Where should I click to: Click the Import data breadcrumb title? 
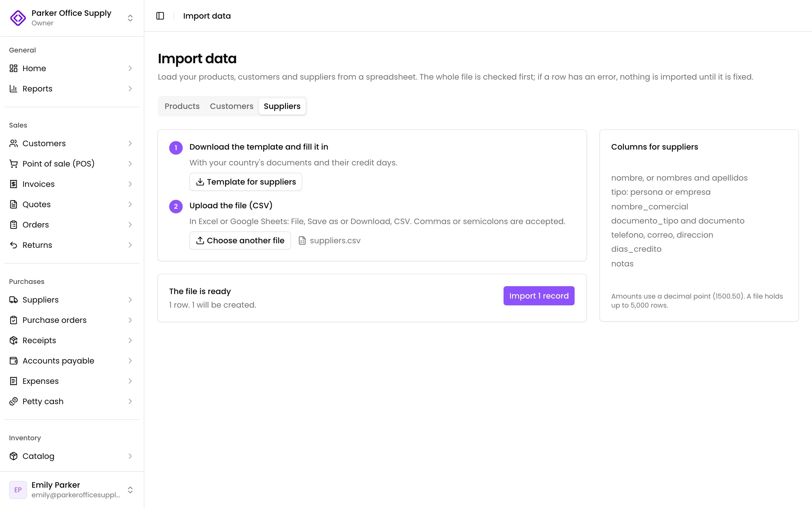[207, 16]
